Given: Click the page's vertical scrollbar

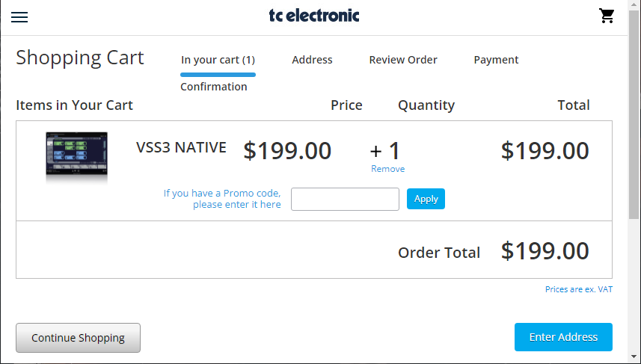Looking at the screenshot, I should pos(634,135).
